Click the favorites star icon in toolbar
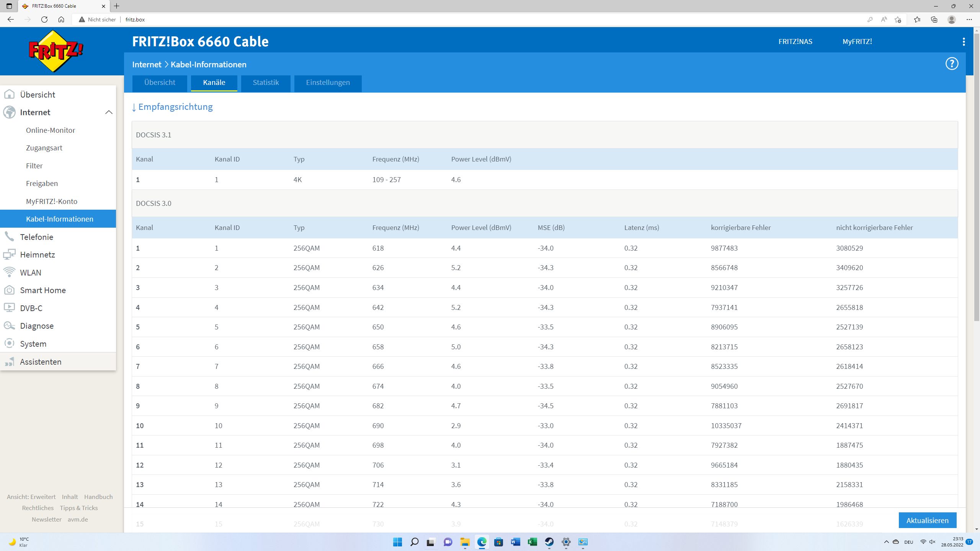Viewport: 980px width, 551px height. (917, 20)
